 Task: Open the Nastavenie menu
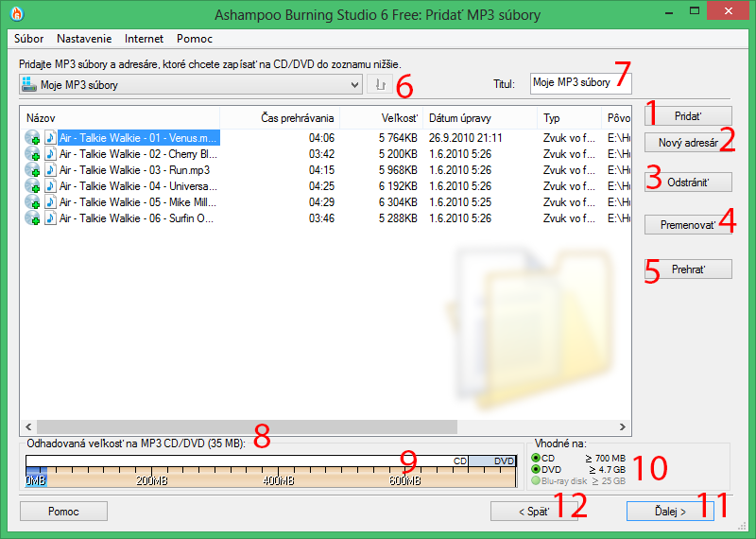pos(84,39)
